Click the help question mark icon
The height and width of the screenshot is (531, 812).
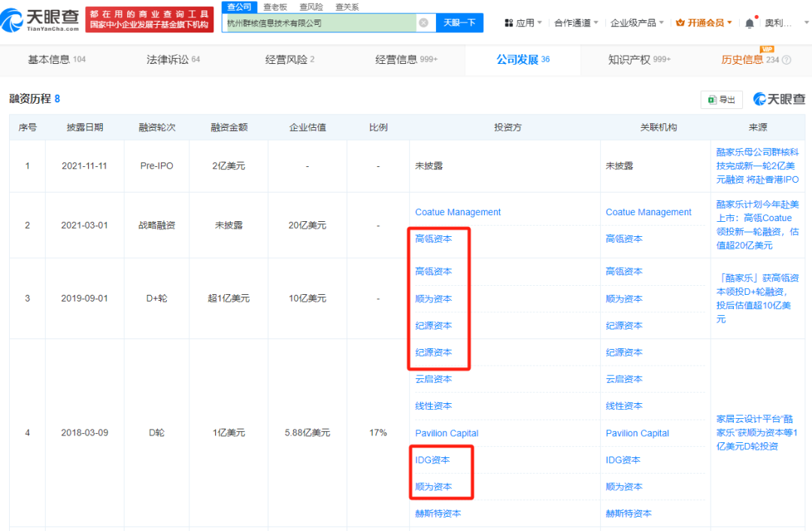[786, 60]
